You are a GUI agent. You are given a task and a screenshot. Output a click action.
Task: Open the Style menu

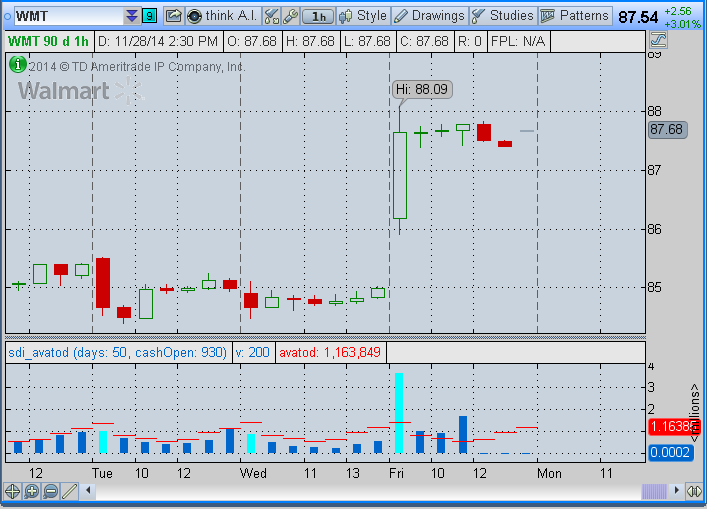tap(363, 16)
